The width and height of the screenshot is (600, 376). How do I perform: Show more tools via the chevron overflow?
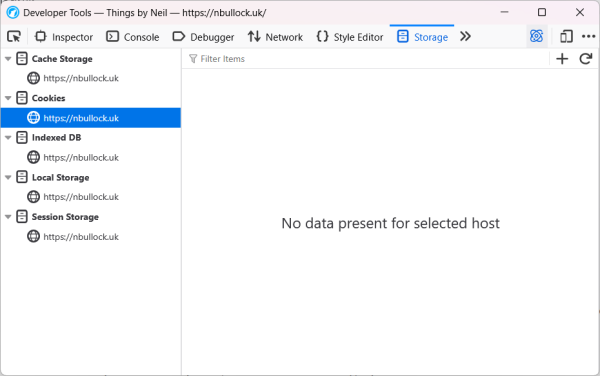point(465,37)
